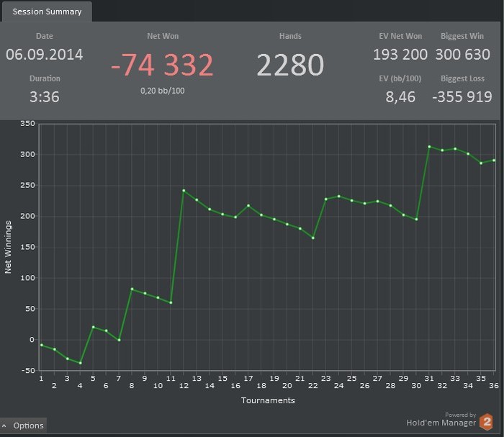Click the Biggest Loss value -355 919
This screenshot has height=437, width=504.
point(462,96)
